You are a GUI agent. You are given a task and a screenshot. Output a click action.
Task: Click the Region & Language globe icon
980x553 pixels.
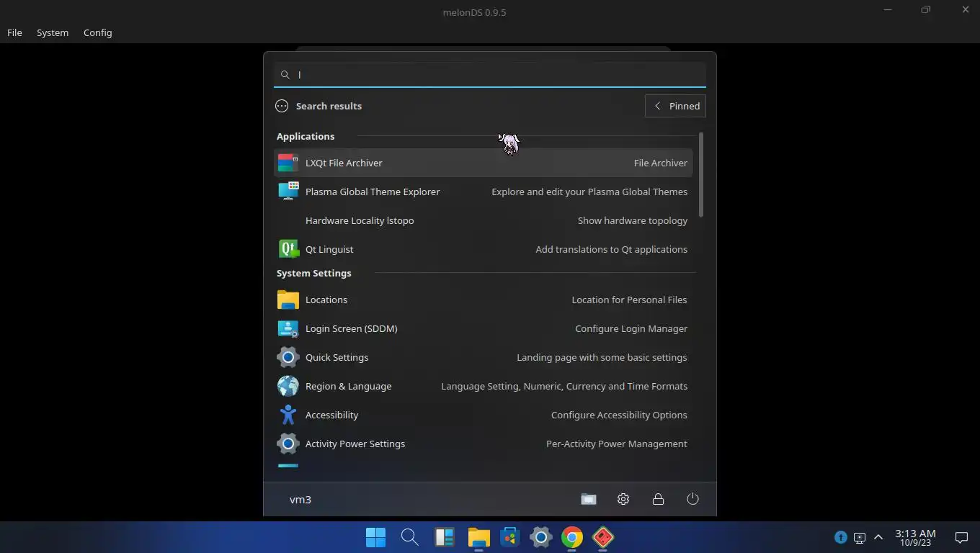click(288, 386)
